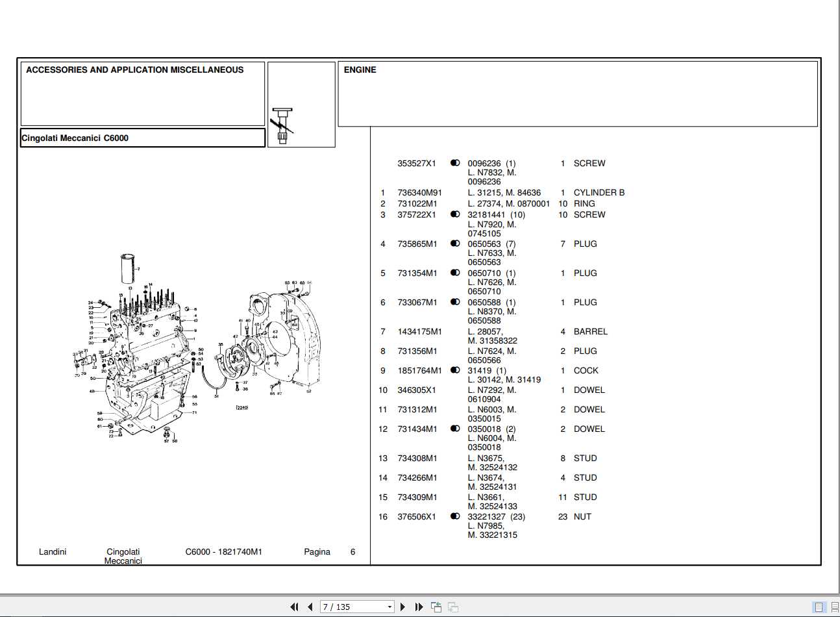Select the single page view icon
Viewport: 840px width, 617px height.
coord(819,607)
